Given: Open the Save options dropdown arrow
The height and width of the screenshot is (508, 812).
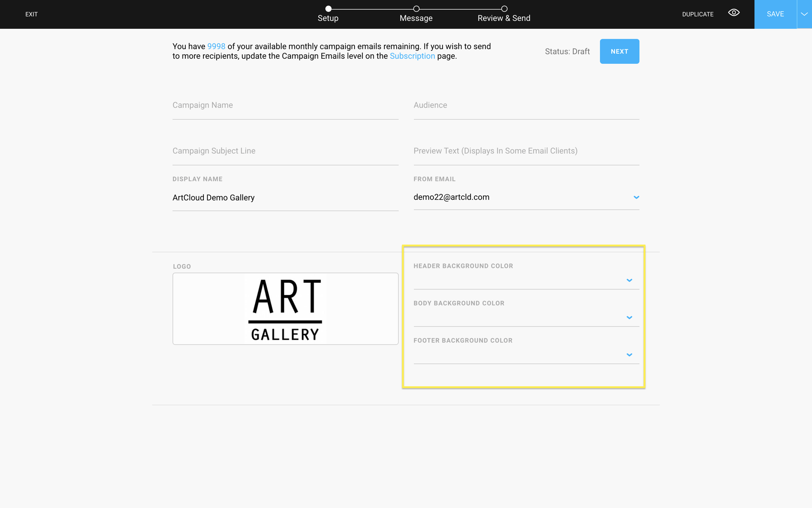Looking at the screenshot, I should [x=804, y=14].
